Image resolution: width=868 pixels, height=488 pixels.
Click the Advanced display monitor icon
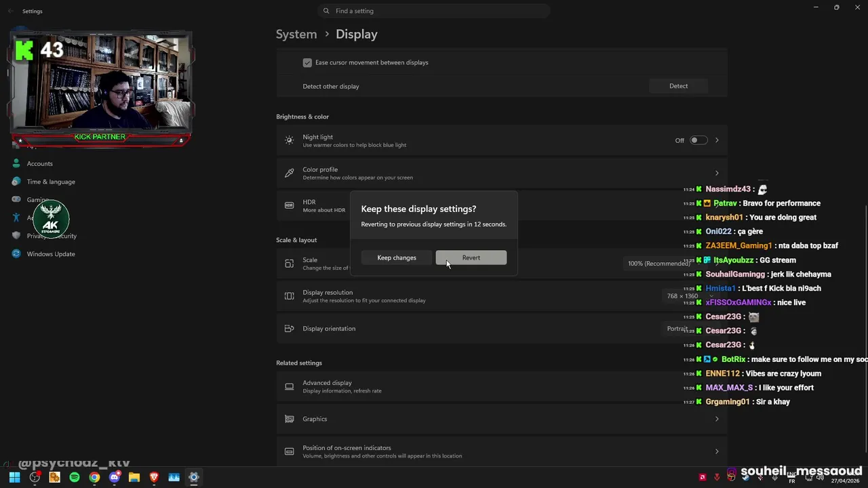[x=289, y=386]
